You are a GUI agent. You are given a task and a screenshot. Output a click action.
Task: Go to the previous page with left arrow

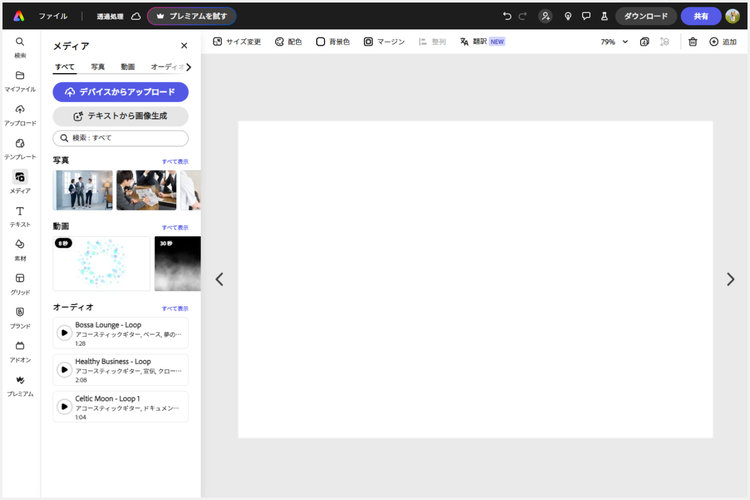220,279
